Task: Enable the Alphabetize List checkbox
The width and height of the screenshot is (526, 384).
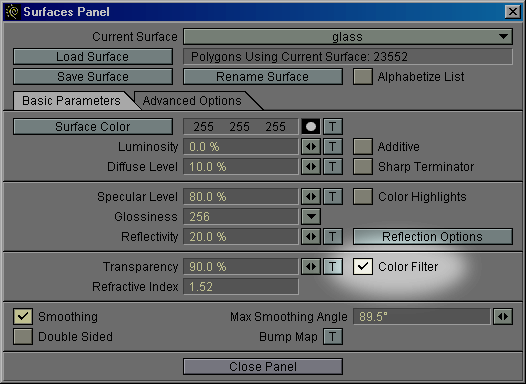Action: [363, 77]
